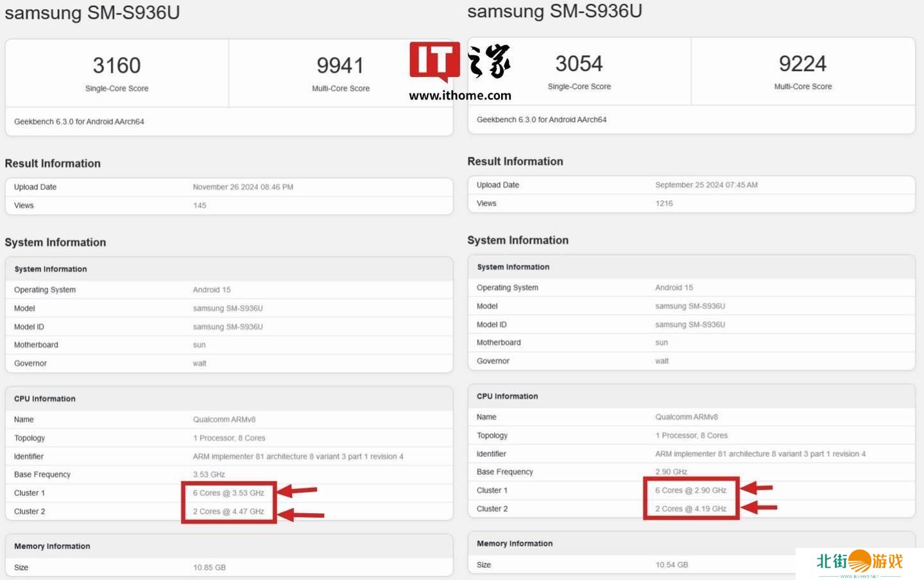Image resolution: width=924 pixels, height=580 pixels.
Task: Click the views count 1216
Action: pos(663,203)
